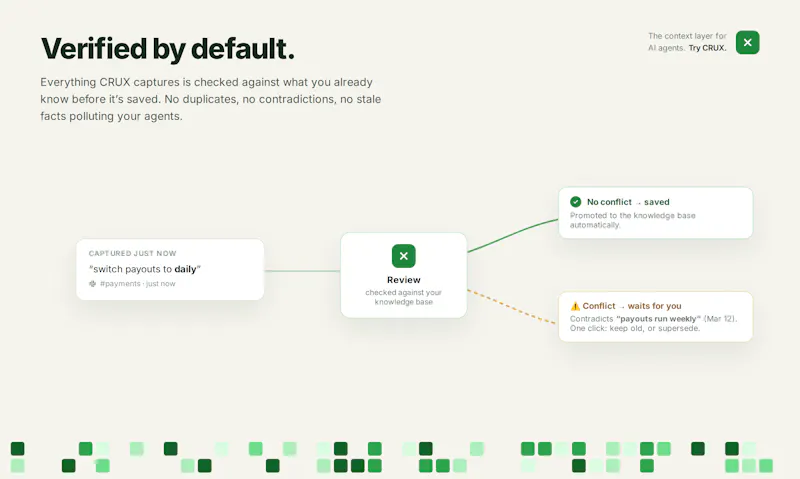Select the 'No conflict → saved' card
800x479 pixels.
tap(656, 213)
